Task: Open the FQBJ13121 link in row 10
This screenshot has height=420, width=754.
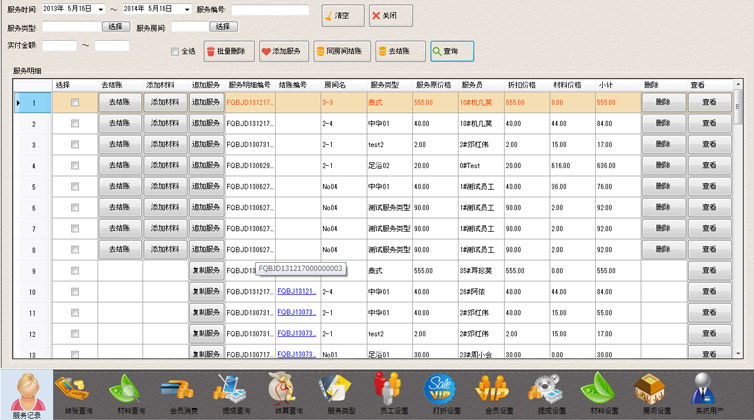Action: [296, 292]
